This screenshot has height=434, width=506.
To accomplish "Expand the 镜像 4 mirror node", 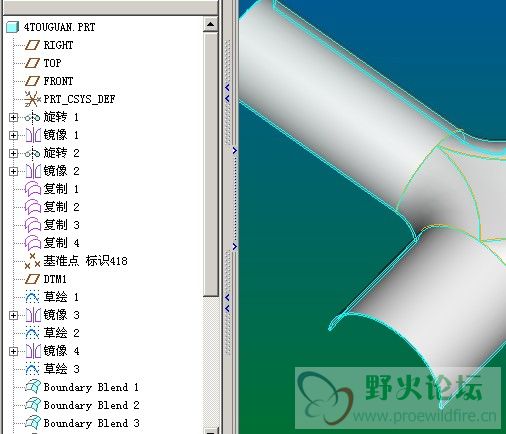I will (x=13, y=351).
